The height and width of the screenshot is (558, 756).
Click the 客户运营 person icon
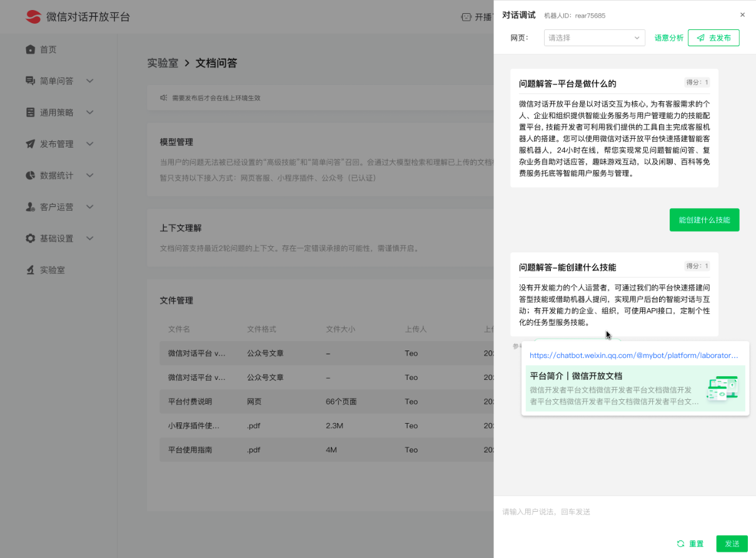point(30,207)
